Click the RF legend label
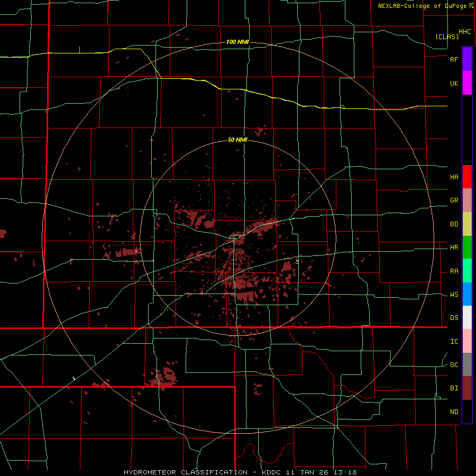Screen dimensions: 476x476 [454, 59]
